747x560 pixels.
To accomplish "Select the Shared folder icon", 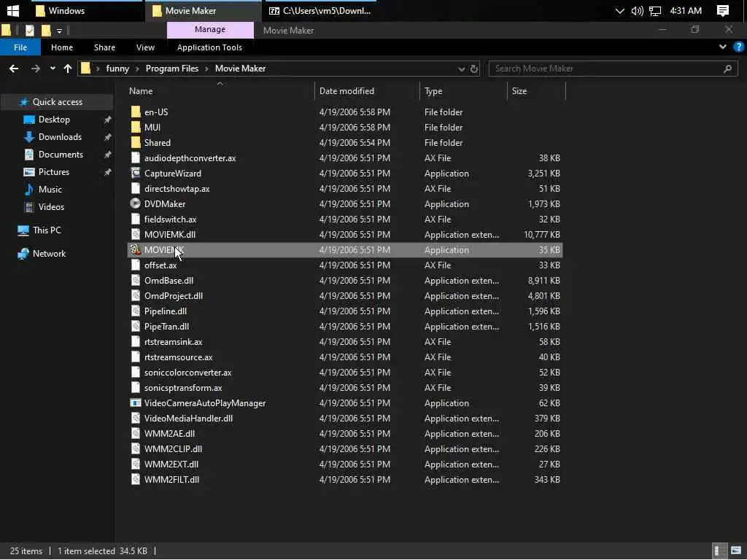I will click(136, 142).
